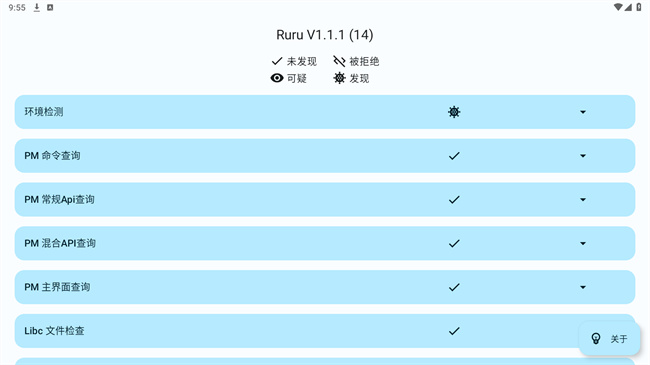Select the Libc 文件检查 card label
650x365 pixels.
54,331
